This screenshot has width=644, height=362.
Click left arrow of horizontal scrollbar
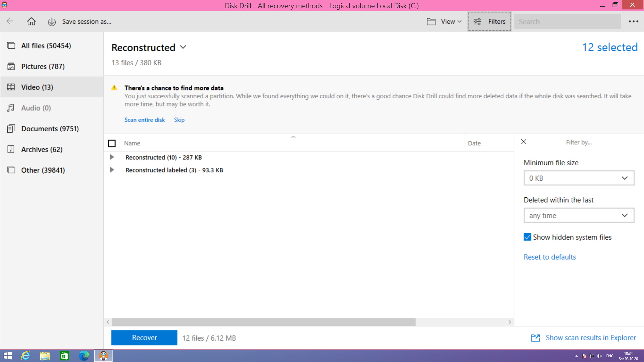point(108,322)
